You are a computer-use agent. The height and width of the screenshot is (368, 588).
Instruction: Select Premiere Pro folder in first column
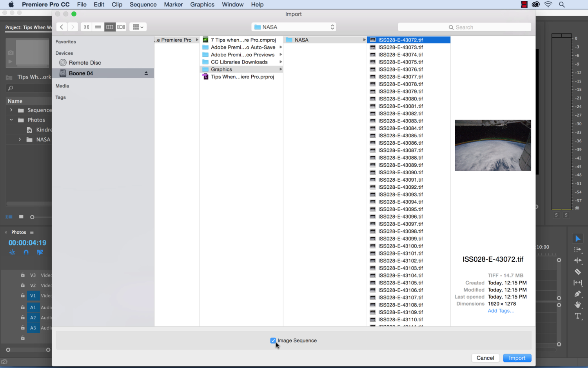[177, 40]
